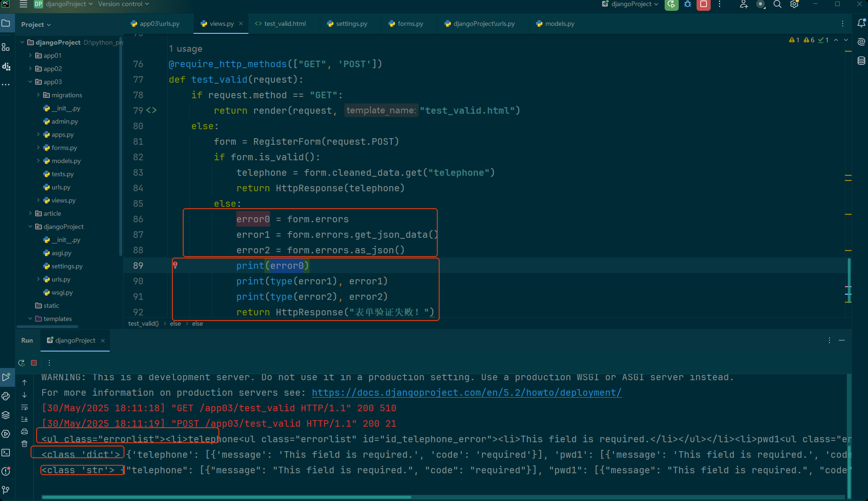Switch to settings.py editor tab

click(x=347, y=23)
